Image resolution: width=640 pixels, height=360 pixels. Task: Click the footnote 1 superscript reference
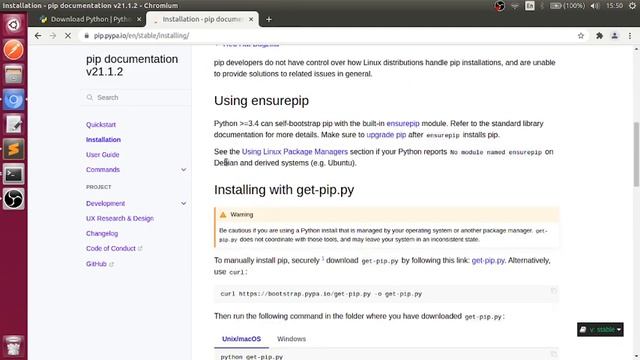(323, 258)
